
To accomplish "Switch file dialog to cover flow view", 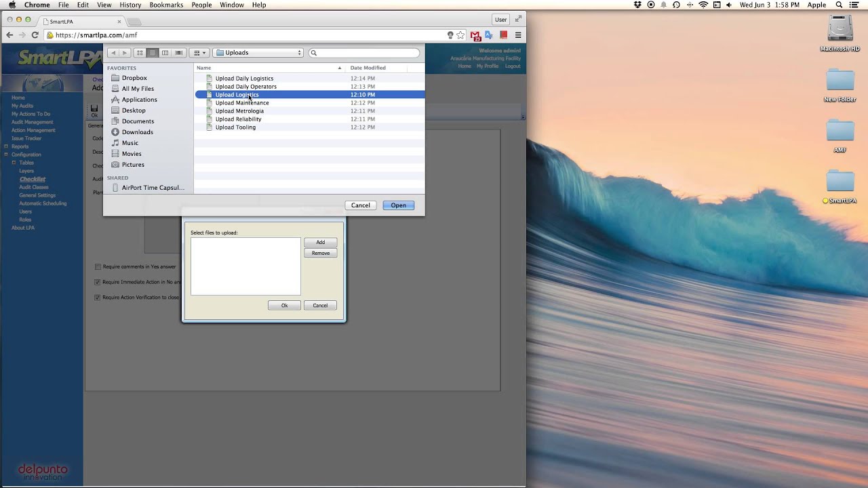I will [178, 53].
